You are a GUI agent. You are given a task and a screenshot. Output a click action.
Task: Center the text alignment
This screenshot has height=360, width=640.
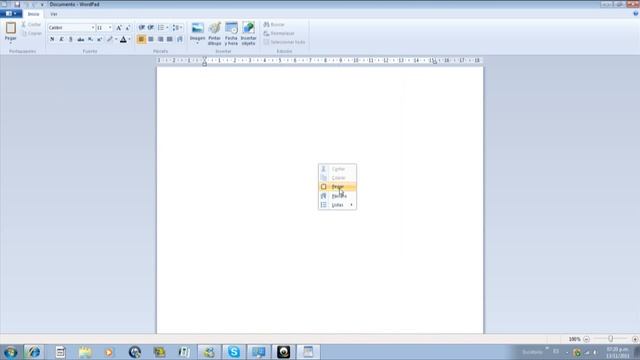point(151,39)
